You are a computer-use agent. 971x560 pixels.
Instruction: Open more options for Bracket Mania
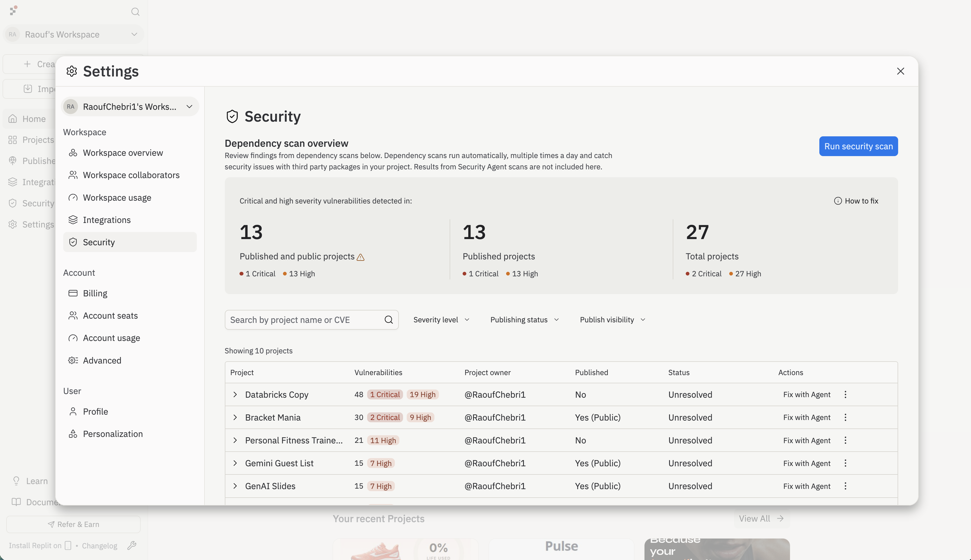pyautogui.click(x=845, y=417)
